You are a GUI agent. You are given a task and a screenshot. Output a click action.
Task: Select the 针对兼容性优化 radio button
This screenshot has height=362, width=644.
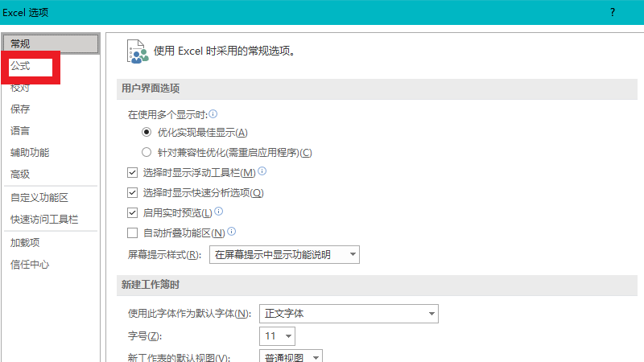(x=147, y=152)
